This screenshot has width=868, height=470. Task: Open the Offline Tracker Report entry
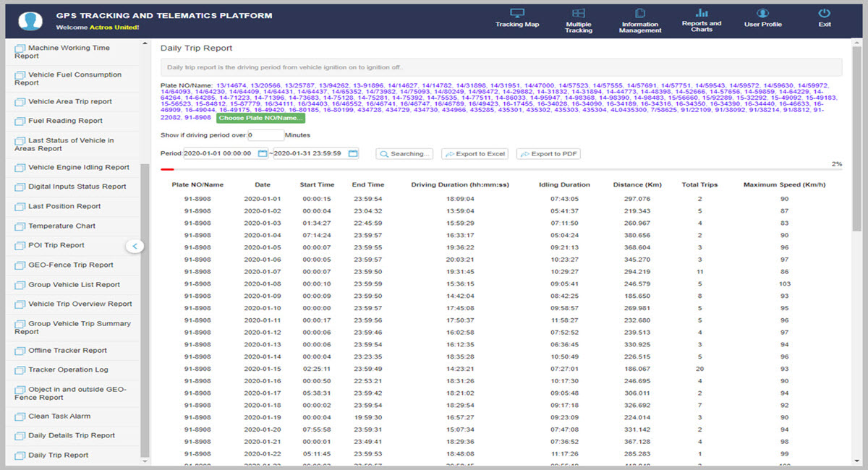point(67,351)
